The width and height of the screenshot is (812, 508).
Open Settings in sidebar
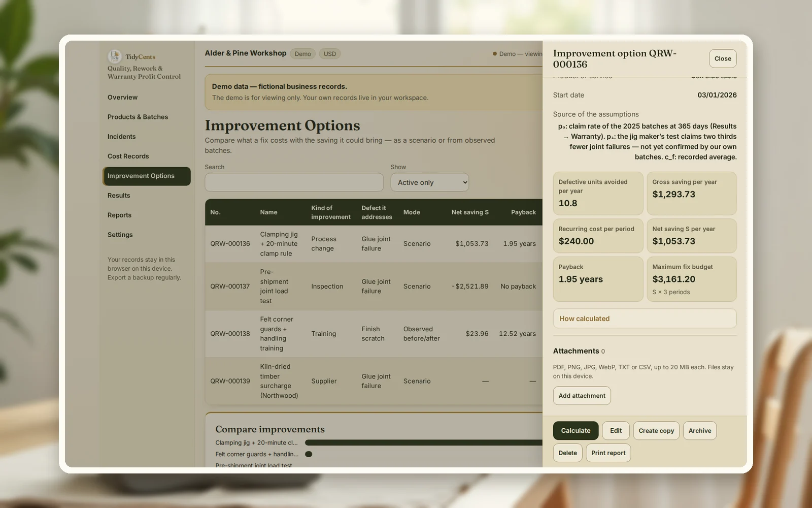click(120, 235)
